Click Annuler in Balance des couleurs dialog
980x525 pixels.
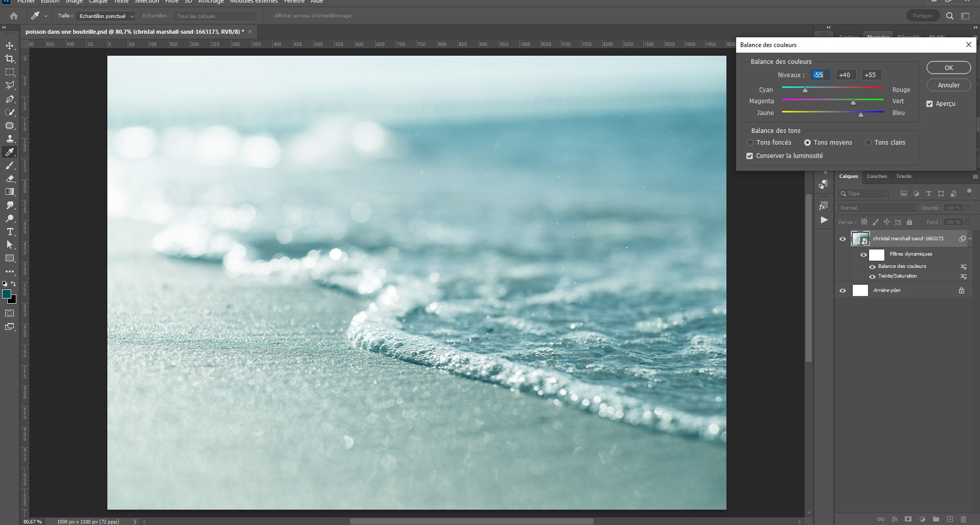tap(948, 85)
